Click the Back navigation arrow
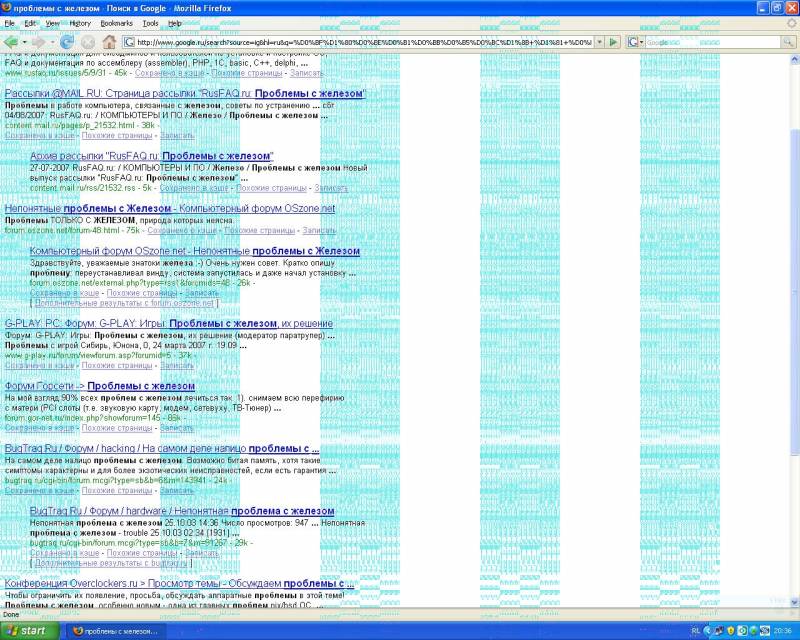The width and height of the screenshot is (800, 640). 11,42
